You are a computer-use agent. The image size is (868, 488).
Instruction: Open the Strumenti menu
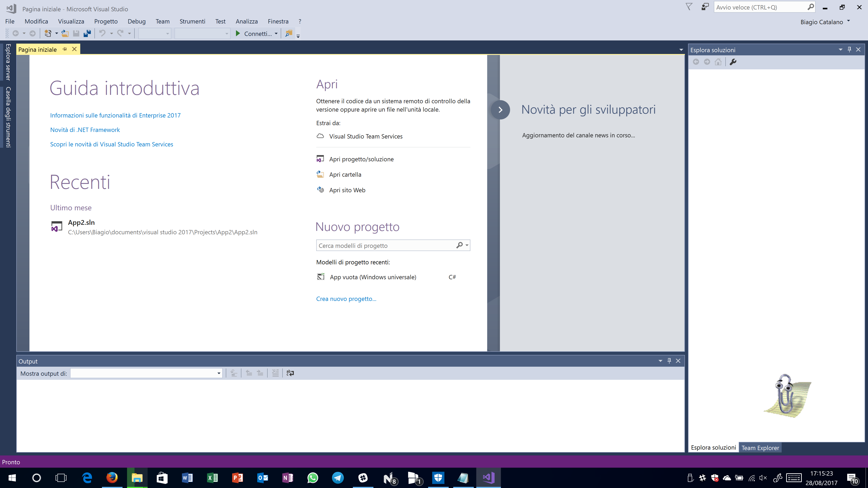pos(192,21)
